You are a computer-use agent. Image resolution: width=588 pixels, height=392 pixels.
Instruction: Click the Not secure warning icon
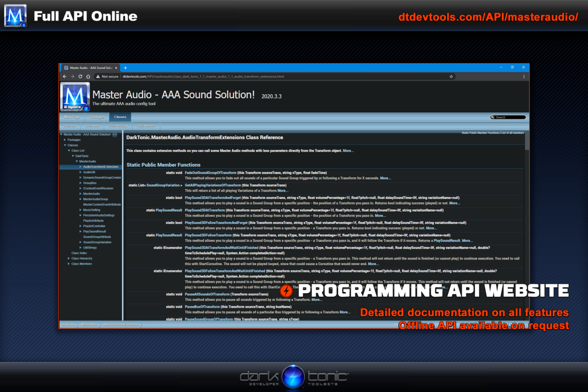98,76
